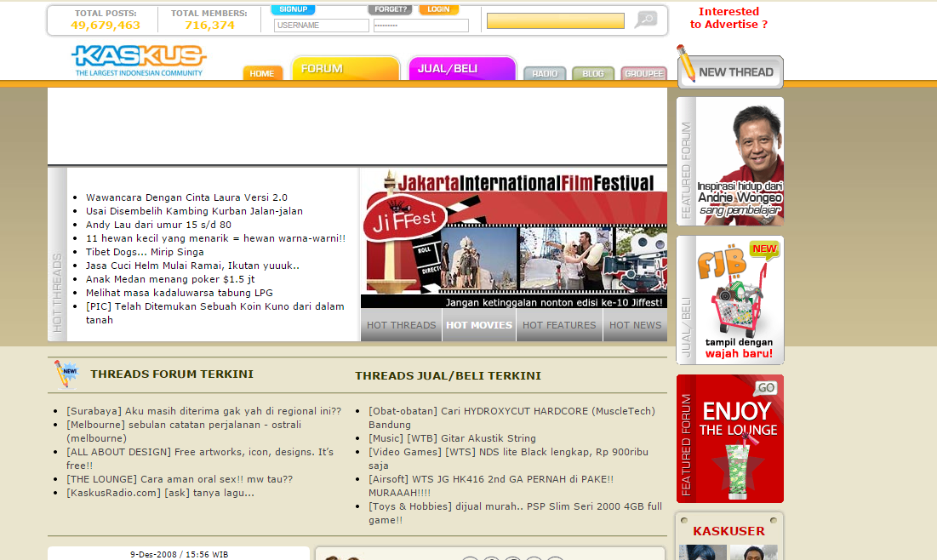This screenshot has width=937, height=560.
Task: Open thread Tibet Dogs... Mirip Singa
Action: tap(145, 252)
